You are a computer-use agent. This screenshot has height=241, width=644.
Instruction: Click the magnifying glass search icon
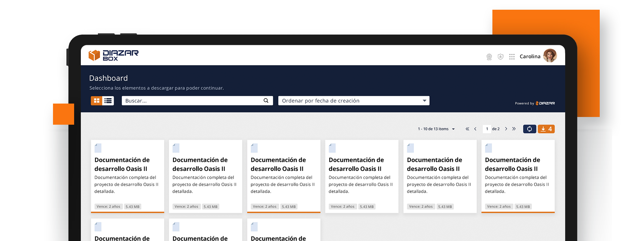coord(266,101)
